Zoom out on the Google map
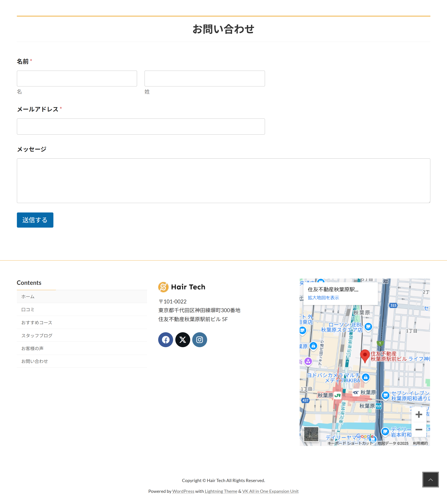This screenshot has height=504, width=447. 419,430
